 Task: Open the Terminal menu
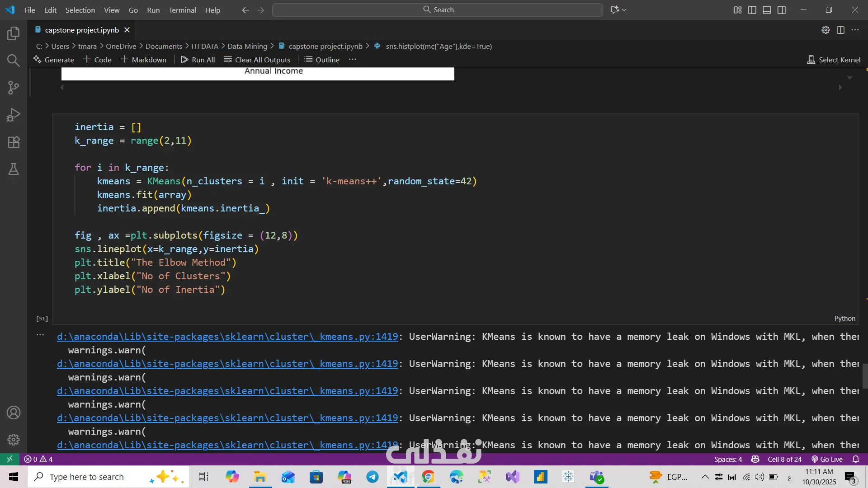[182, 10]
